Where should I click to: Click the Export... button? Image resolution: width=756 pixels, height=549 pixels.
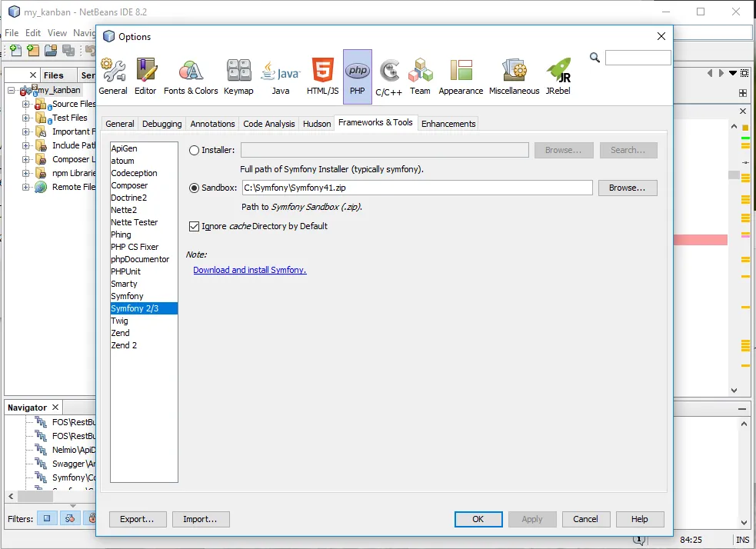tap(138, 519)
